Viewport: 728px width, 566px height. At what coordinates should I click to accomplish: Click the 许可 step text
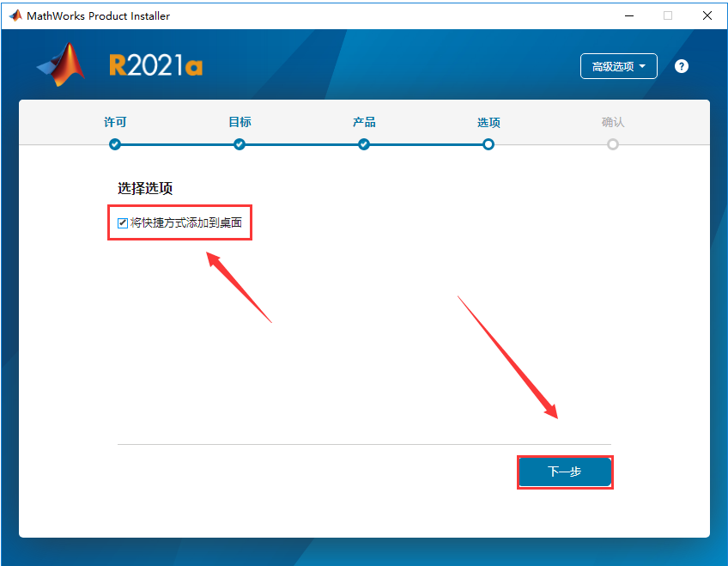[115, 122]
